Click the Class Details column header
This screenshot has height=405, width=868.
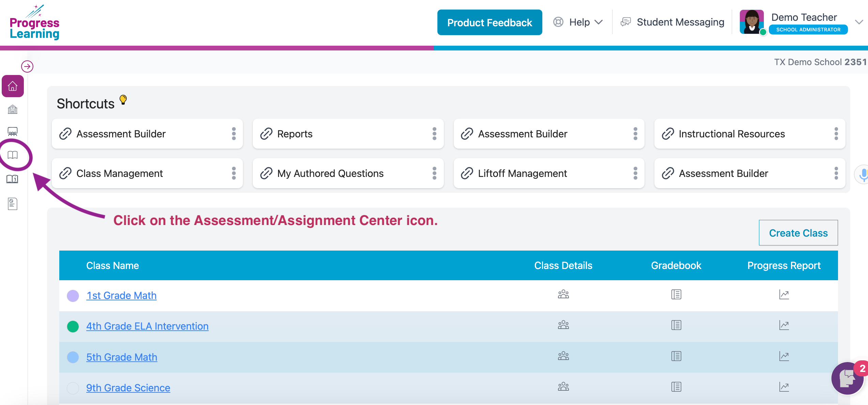point(563,266)
